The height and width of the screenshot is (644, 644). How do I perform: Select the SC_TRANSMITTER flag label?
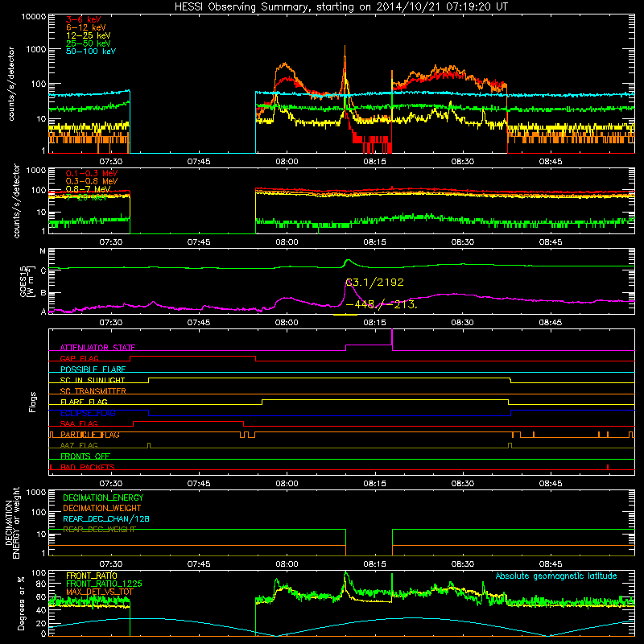[x=93, y=391]
